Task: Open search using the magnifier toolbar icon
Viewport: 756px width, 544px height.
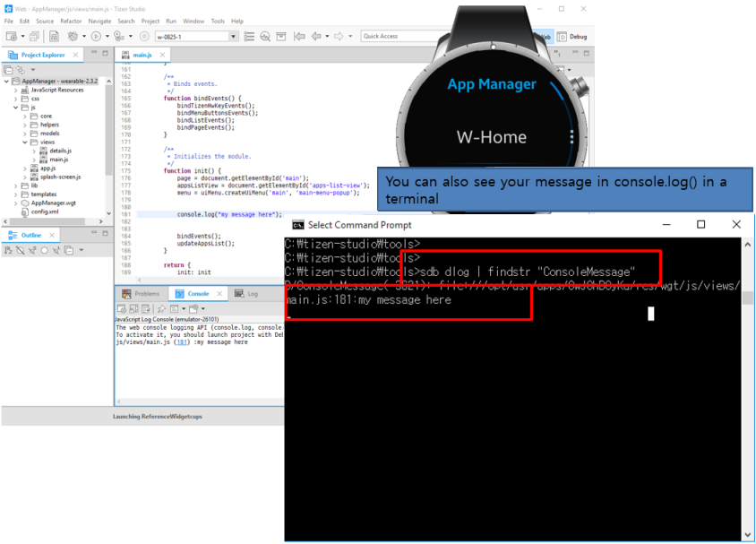Action: pos(267,36)
